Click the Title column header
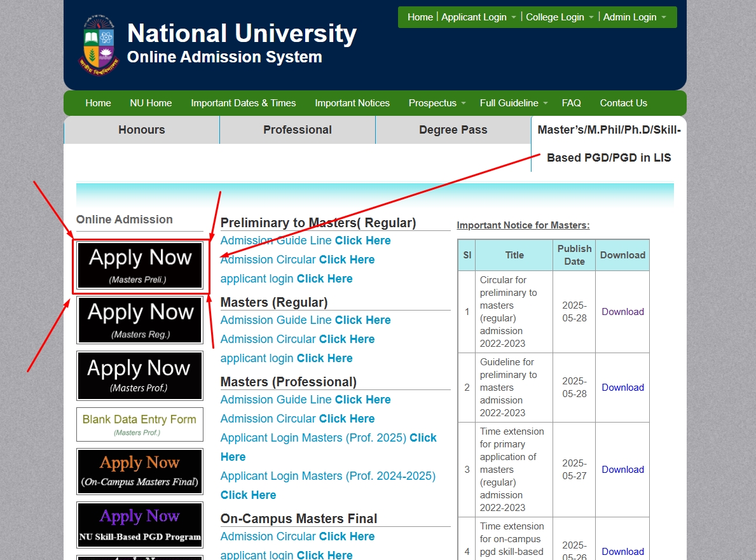The image size is (756, 560). click(514, 255)
